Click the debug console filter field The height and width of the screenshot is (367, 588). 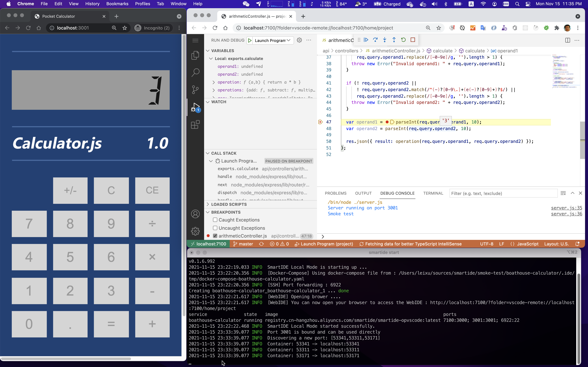click(x=503, y=193)
